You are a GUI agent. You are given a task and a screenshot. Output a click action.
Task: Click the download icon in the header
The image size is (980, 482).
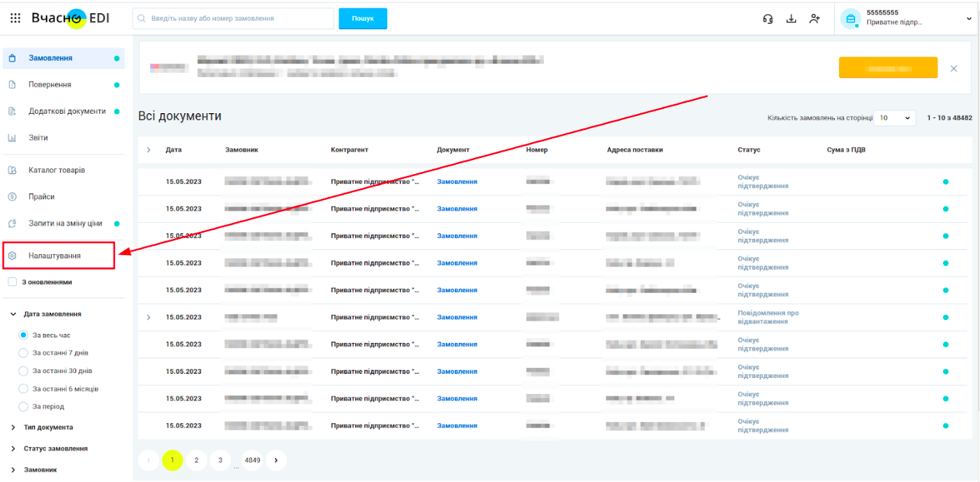click(x=791, y=19)
